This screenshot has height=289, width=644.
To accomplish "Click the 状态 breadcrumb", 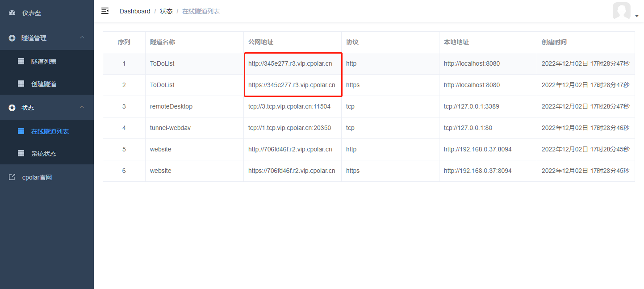I will click(x=167, y=11).
